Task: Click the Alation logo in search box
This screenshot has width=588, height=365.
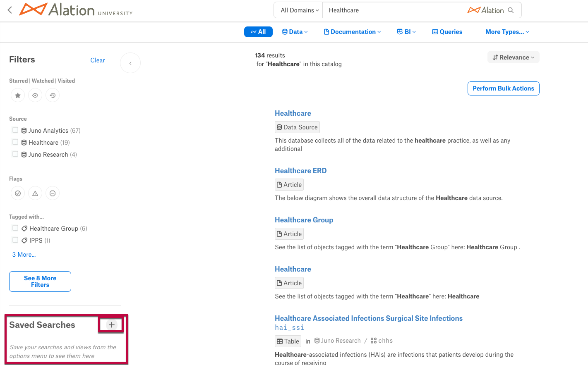Action: tap(486, 10)
